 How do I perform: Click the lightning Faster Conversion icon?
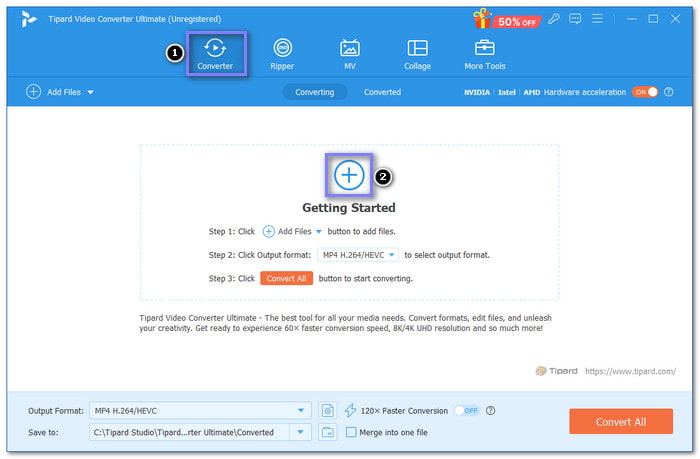(x=350, y=410)
